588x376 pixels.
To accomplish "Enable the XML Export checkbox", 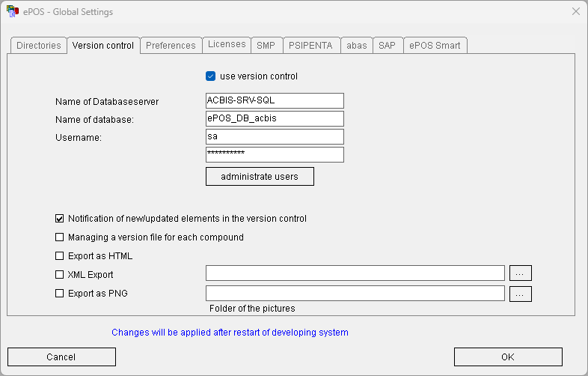I will [59, 275].
